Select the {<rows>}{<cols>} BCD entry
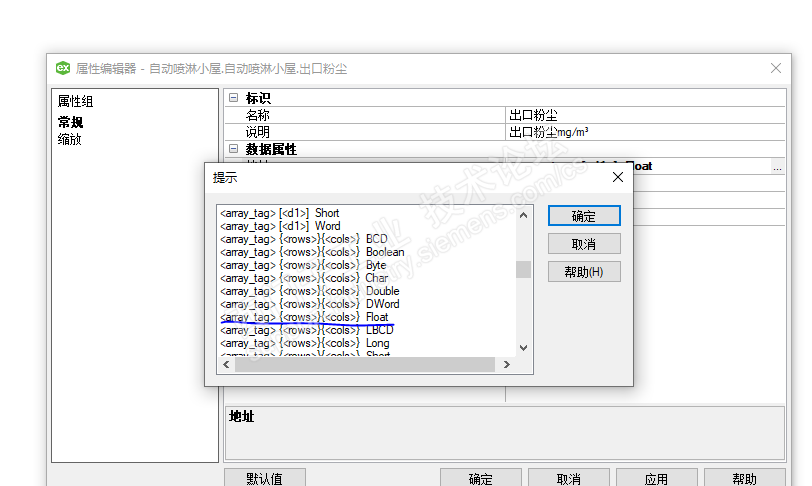 tap(303, 239)
